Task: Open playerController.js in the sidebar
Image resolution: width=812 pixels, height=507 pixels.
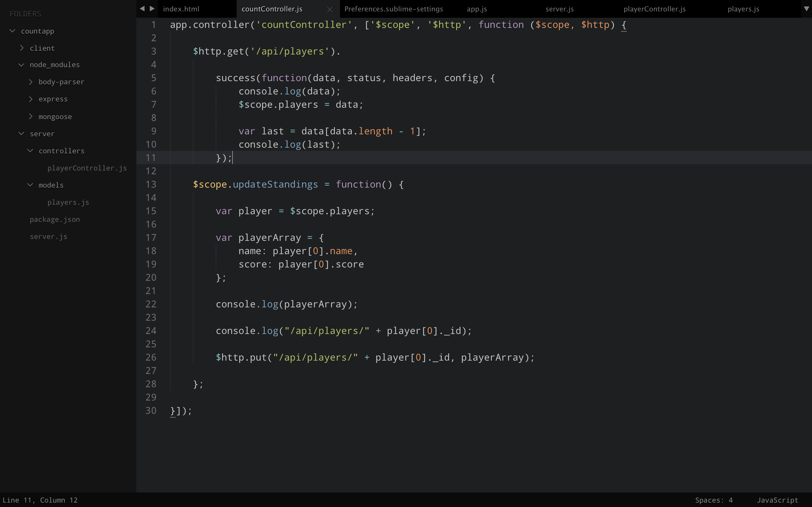Action: coord(87,168)
